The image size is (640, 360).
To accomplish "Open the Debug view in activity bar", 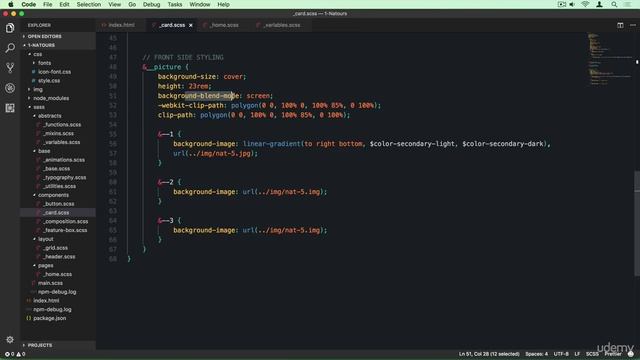I will 10,88.
